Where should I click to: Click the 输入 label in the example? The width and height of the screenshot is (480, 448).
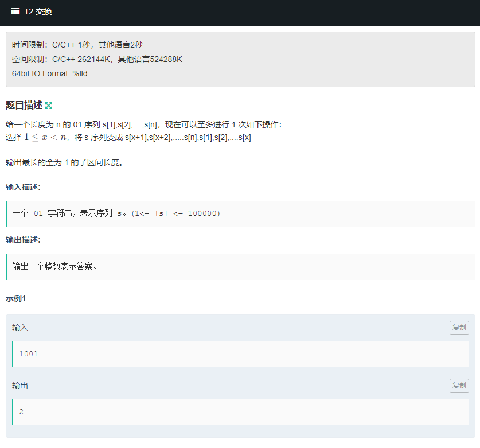20,328
